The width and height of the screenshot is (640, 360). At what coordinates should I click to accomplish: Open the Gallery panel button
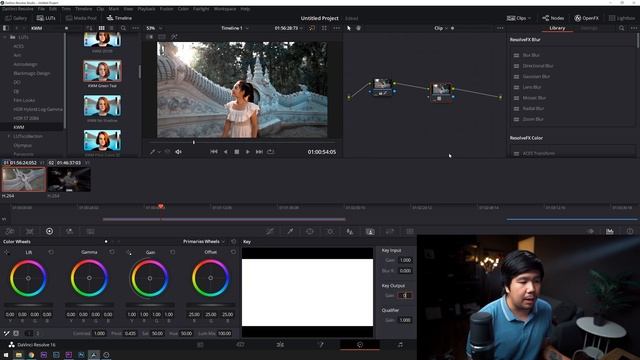pos(16,18)
